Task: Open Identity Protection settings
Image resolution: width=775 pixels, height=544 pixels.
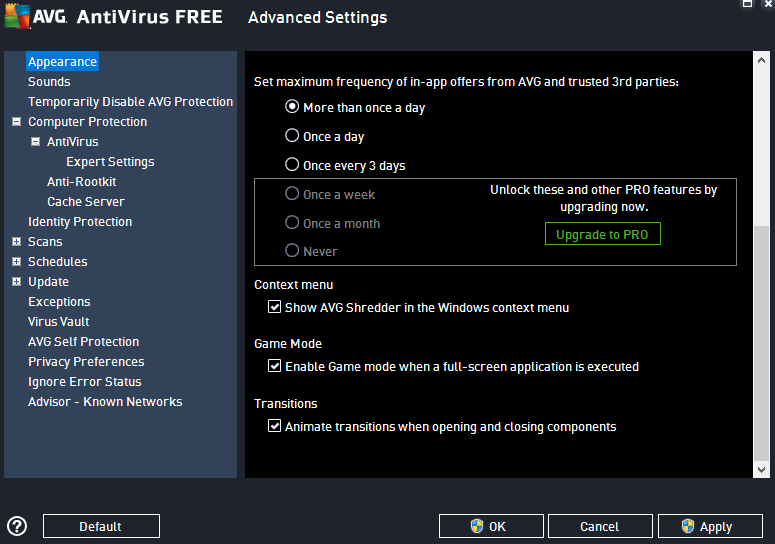Action: click(x=80, y=222)
